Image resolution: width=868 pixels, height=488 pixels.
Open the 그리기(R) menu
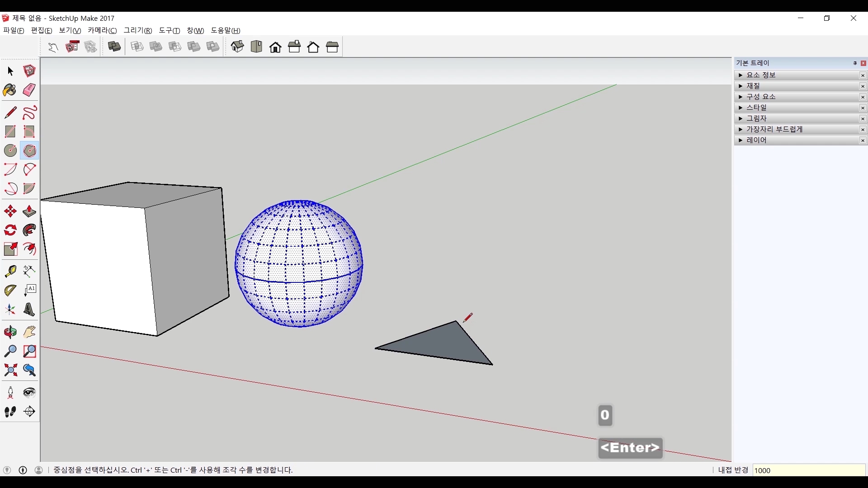coord(138,30)
